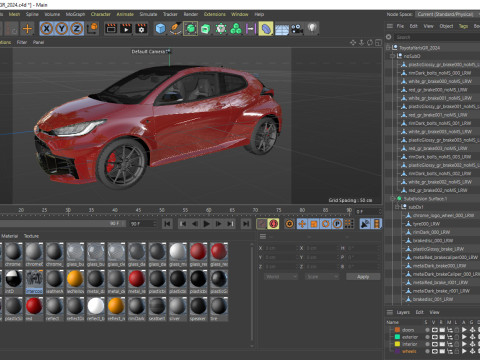This screenshot has height=360, width=480.
Task: Click the Render View clapperboard icon
Action: (111, 29)
